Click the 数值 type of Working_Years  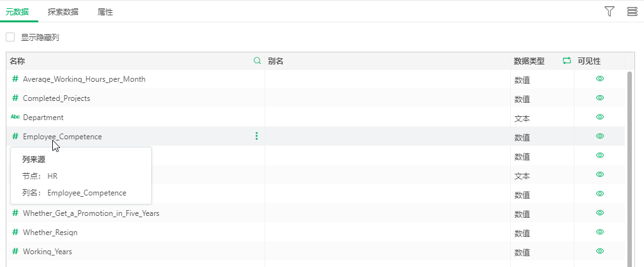(522, 252)
